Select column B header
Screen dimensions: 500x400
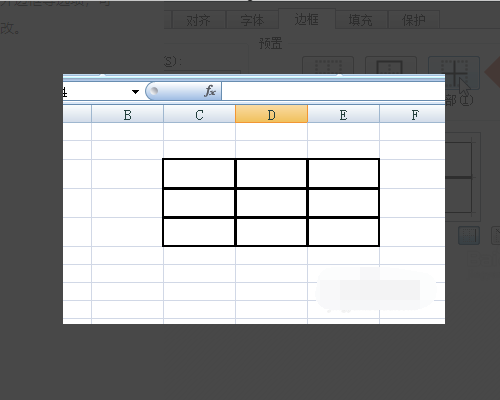(x=127, y=114)
